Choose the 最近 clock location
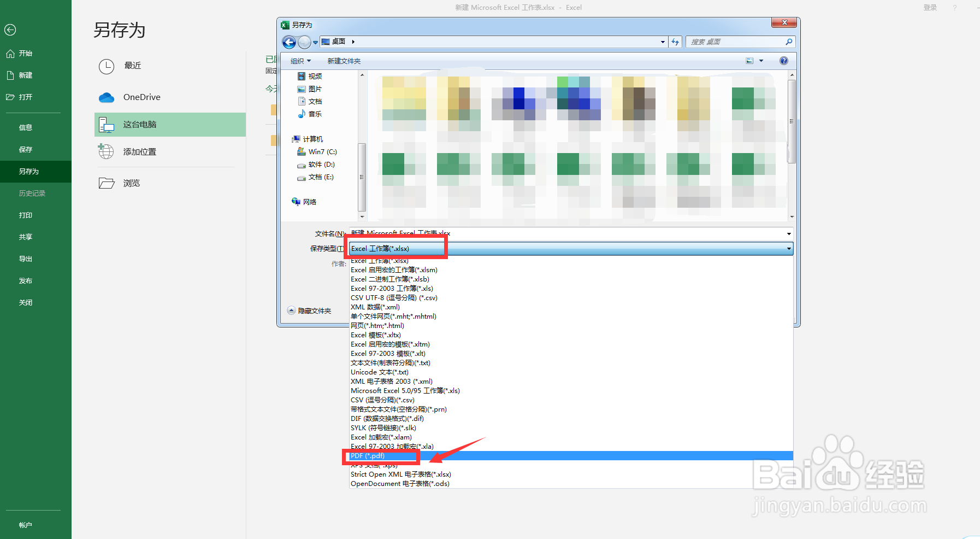The height and width of the screenshot is (539, 980). click(106, 66)
